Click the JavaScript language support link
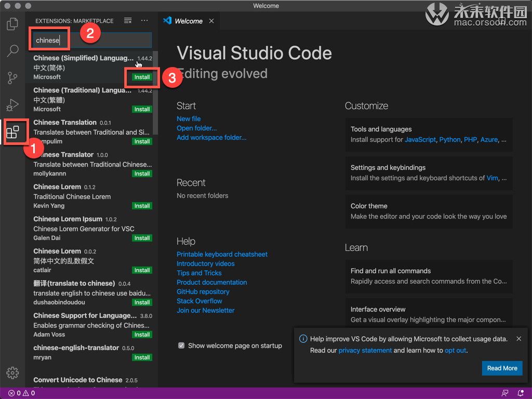 point(420,140)
